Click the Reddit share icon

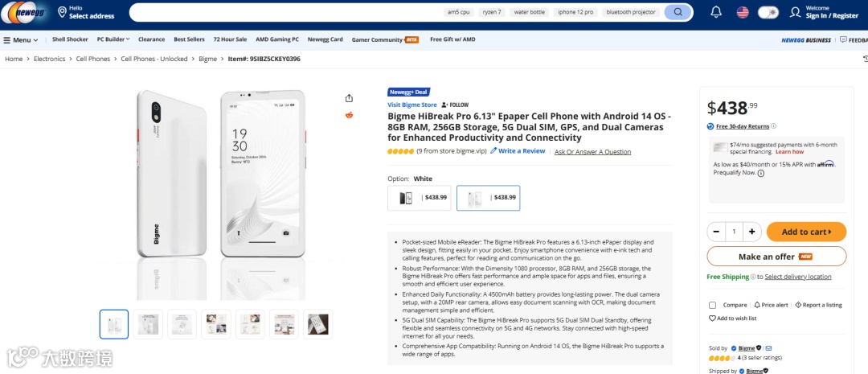[x=349, y=115]
